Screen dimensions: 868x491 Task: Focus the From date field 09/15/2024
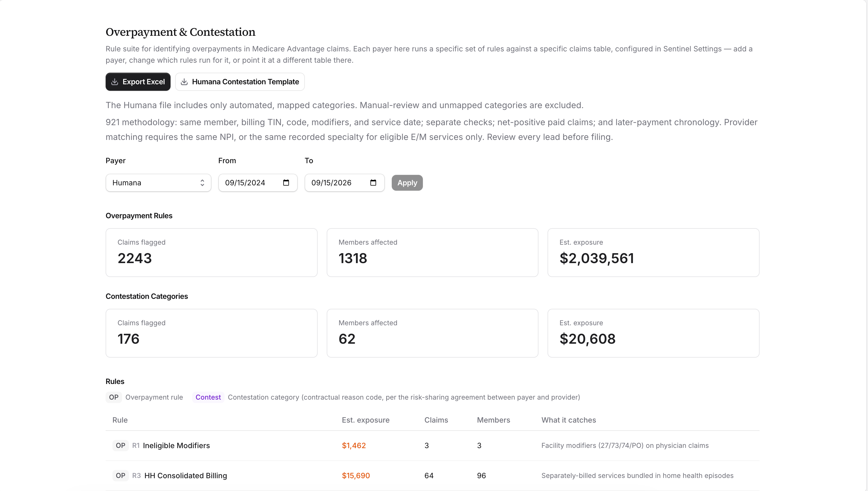(258, 183)
